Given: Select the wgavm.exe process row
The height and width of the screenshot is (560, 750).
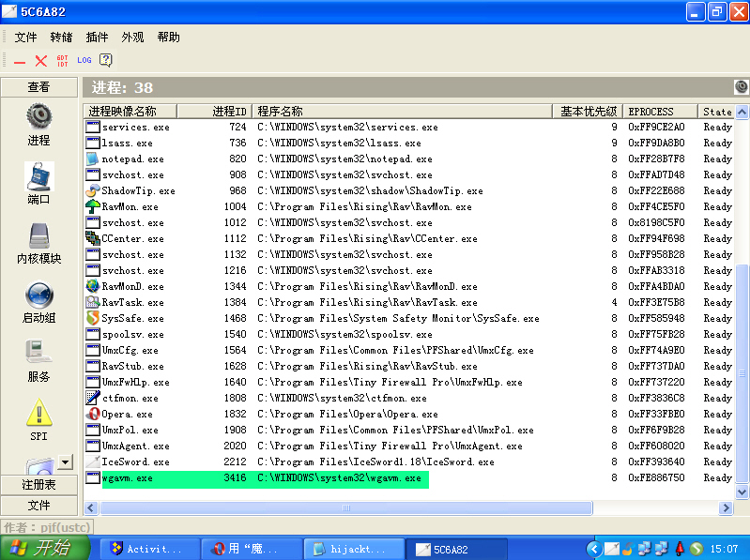Looking at the screenshot, I should pyautogui.click(x=409, y=477).
